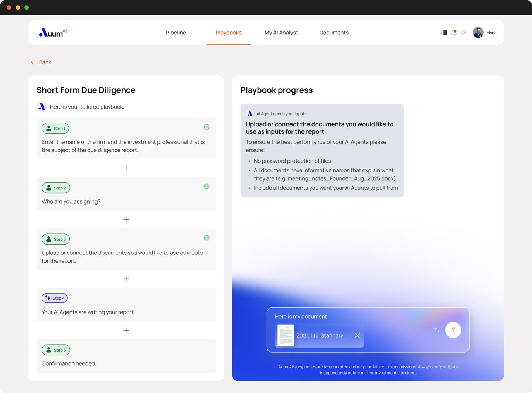Open Mark's profile avatar

point(478,33)
